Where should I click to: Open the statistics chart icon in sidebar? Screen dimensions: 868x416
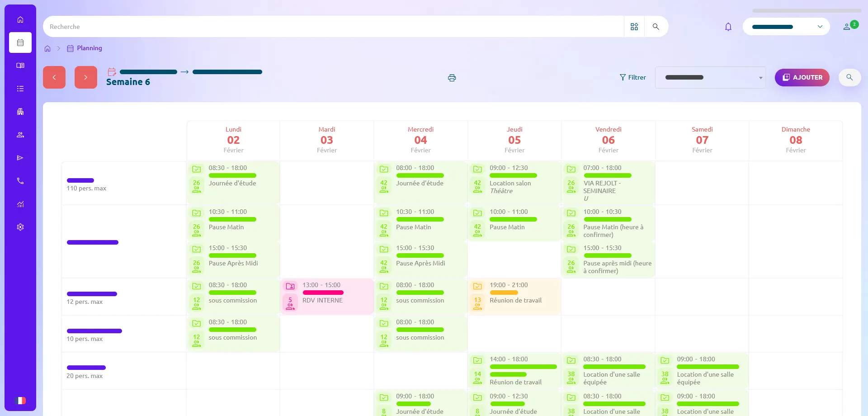click(20, 204)
